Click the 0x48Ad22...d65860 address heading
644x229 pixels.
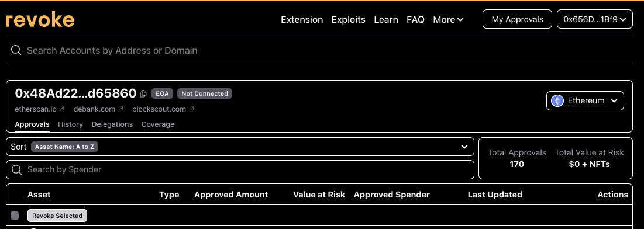[75, 93]
